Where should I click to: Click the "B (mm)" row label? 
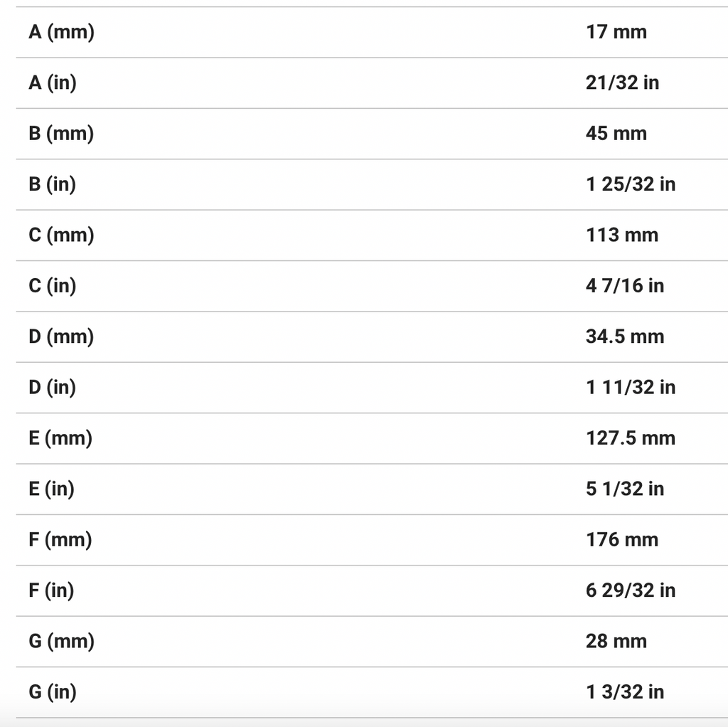tap(61, 134)
